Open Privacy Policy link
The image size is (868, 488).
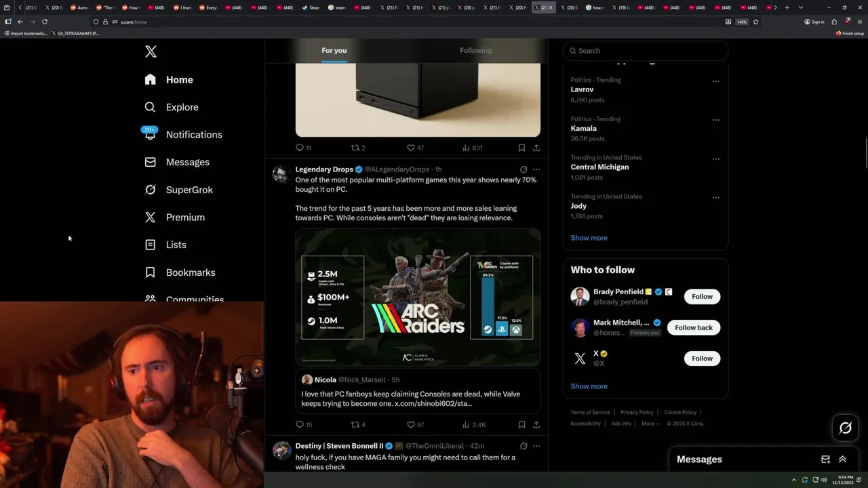click(x=637, y=412)
